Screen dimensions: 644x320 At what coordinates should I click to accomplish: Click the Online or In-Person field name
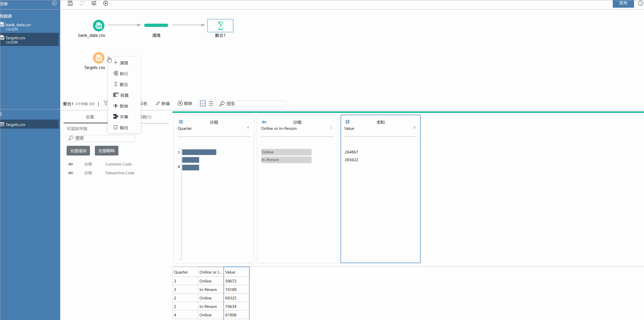coord(279,129)
